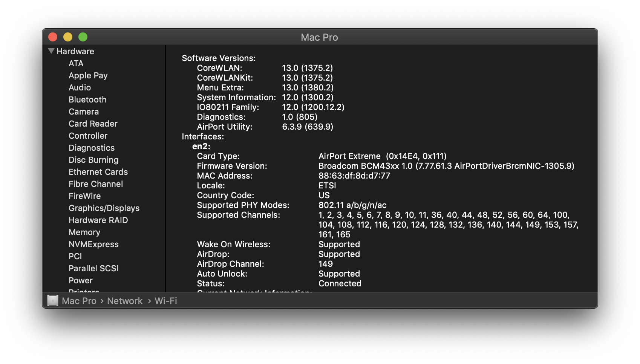Click the red close window button

(x=53, y=37)
